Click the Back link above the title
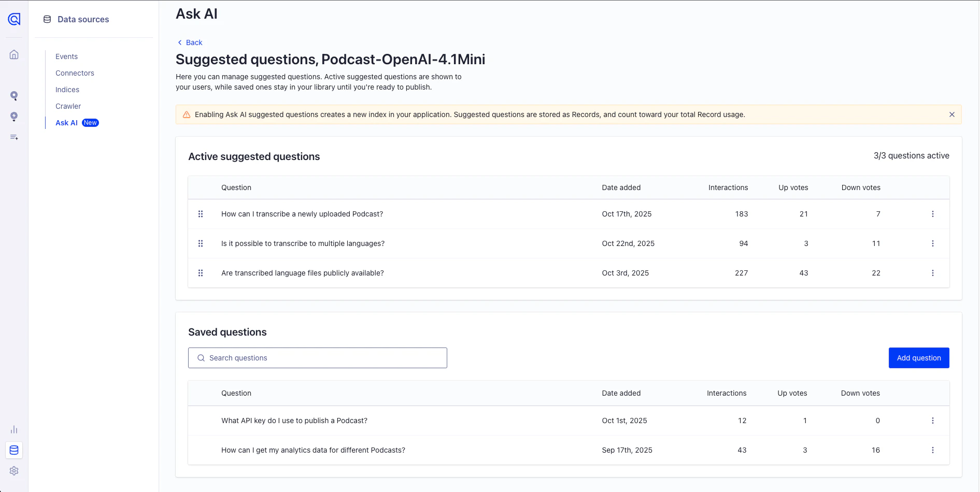The height and width of the screenshot is (492, 980). (x=190, y=42)
